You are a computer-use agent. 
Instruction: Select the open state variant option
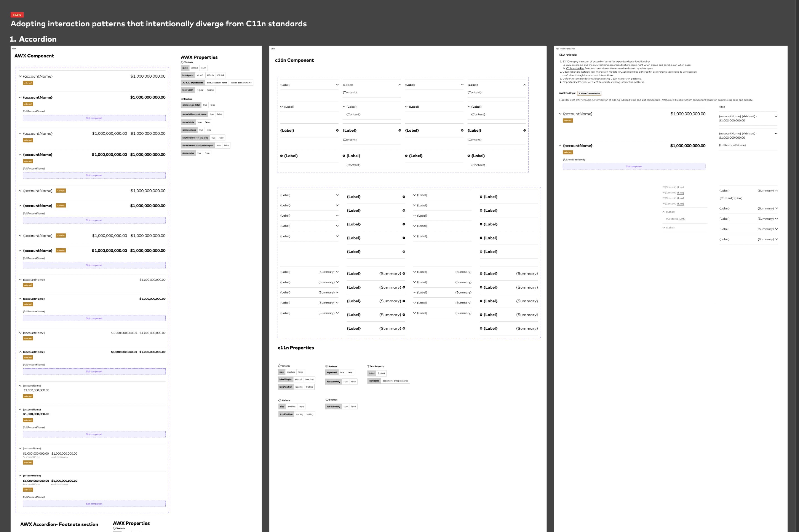tap(204, 68)
